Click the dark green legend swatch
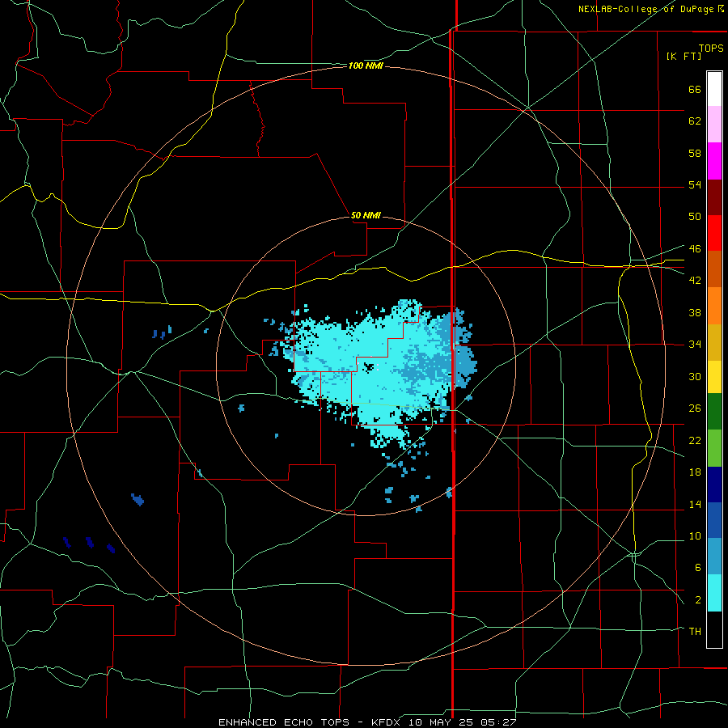This screenshot has width=728, height=728. 714,411
